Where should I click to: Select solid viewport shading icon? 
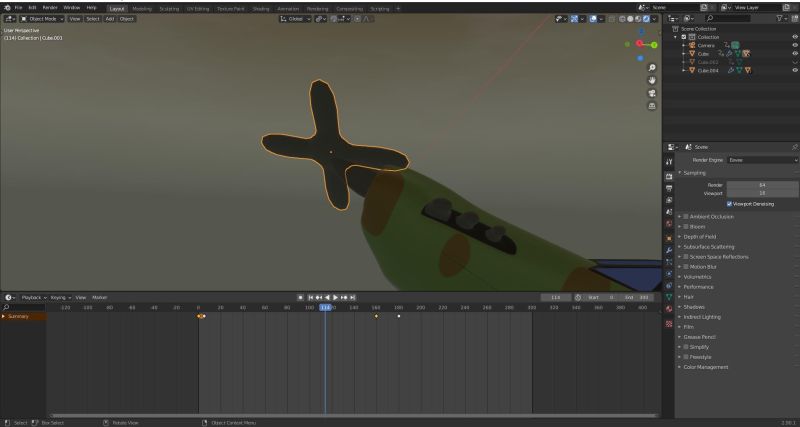[630, 19]
